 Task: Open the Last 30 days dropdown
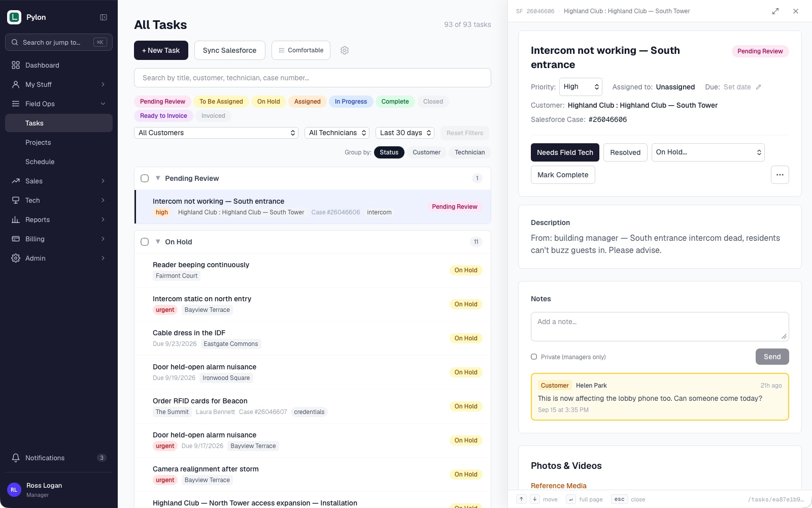pos(405,133)
